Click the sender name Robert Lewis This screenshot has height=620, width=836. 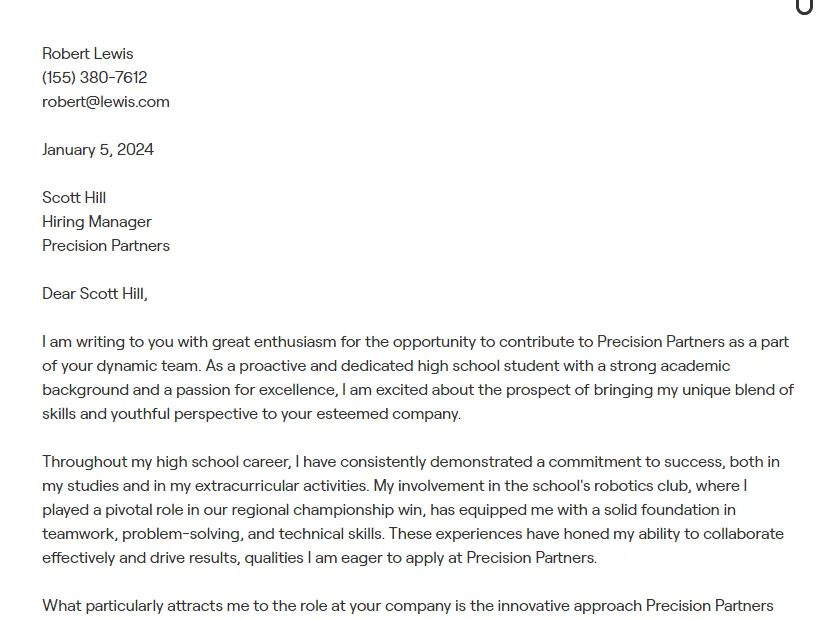click(88, 54)
